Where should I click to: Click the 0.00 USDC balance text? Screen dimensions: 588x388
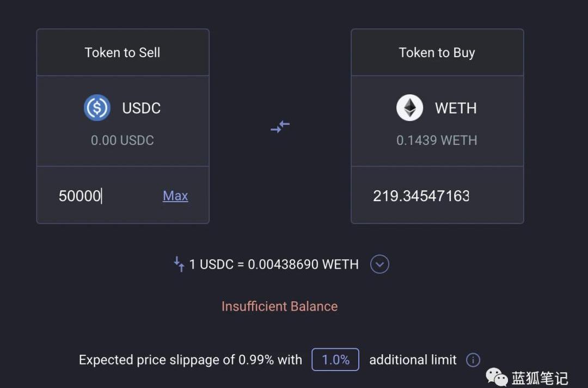click(x=122, y=140)
